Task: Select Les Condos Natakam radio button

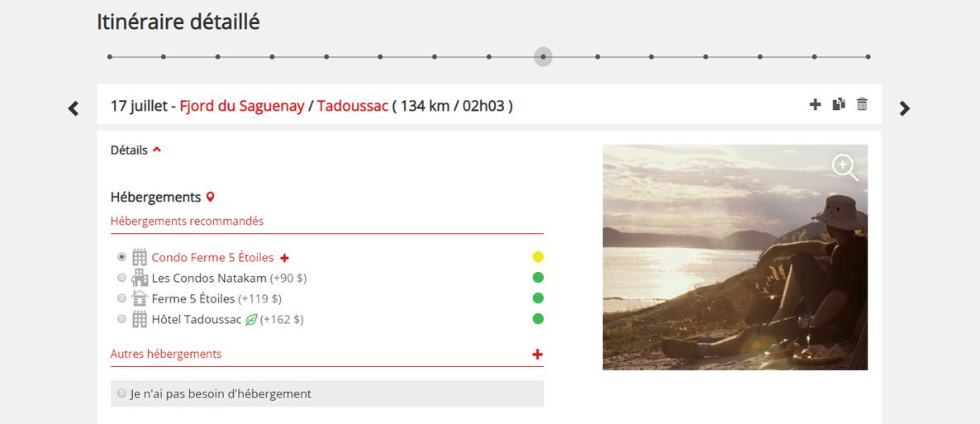Action: pyautogui.click(x=121, y=278)
